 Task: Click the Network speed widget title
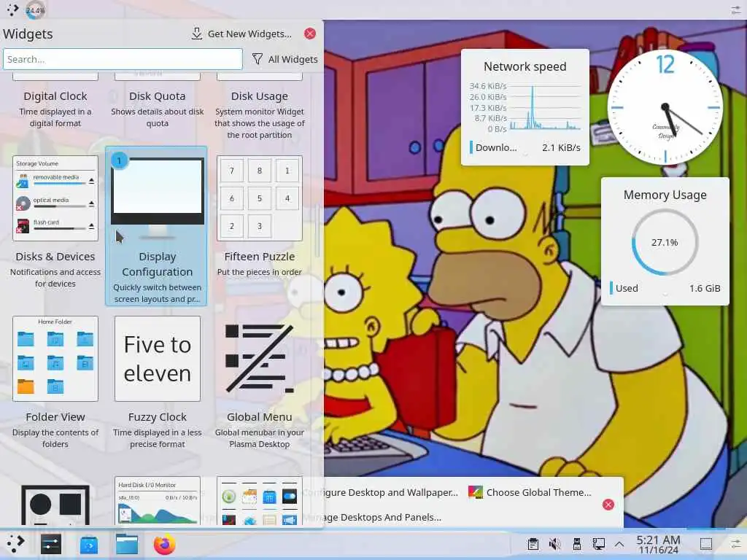525,66
